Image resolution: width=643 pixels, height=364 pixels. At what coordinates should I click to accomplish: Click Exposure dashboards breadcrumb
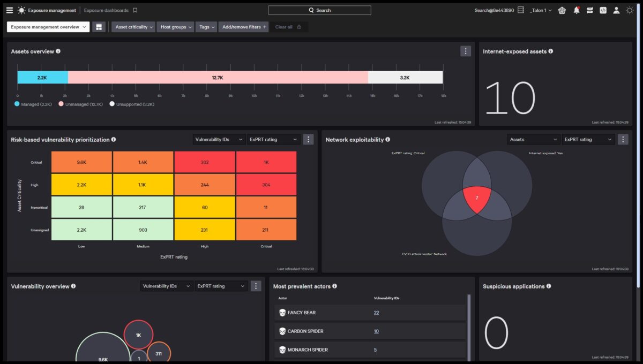106,10
